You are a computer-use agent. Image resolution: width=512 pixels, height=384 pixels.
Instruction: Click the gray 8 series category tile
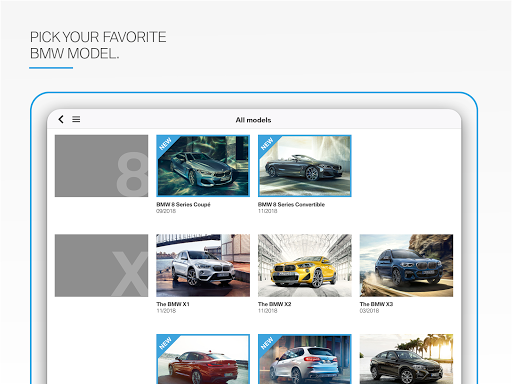tap(101, 166)
